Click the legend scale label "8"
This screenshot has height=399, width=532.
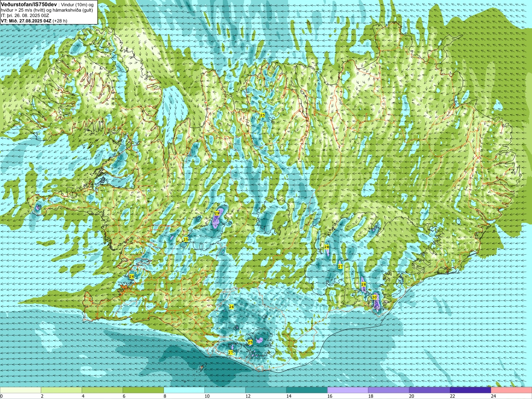(x=165, y=396)
